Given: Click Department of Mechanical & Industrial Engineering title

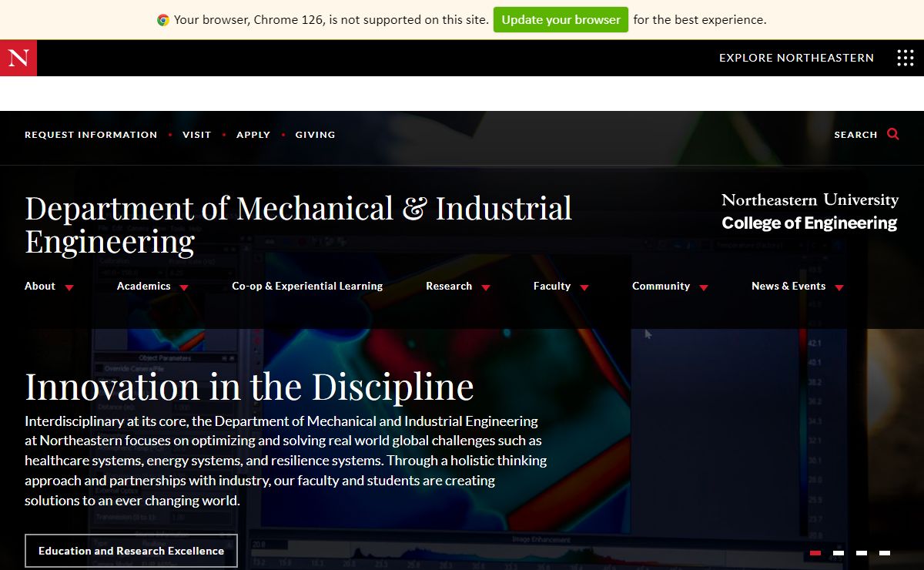Looking at the screenshot, I should coord(299,224).
